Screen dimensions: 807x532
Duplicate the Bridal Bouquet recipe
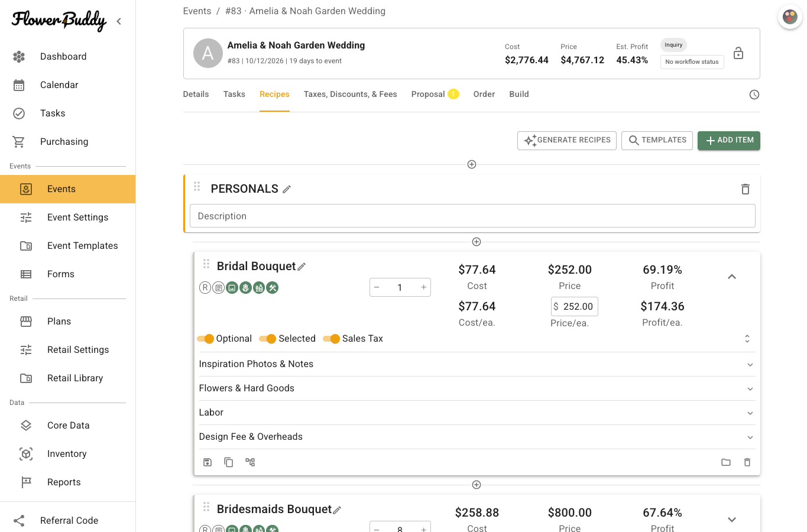coord(229,462)
